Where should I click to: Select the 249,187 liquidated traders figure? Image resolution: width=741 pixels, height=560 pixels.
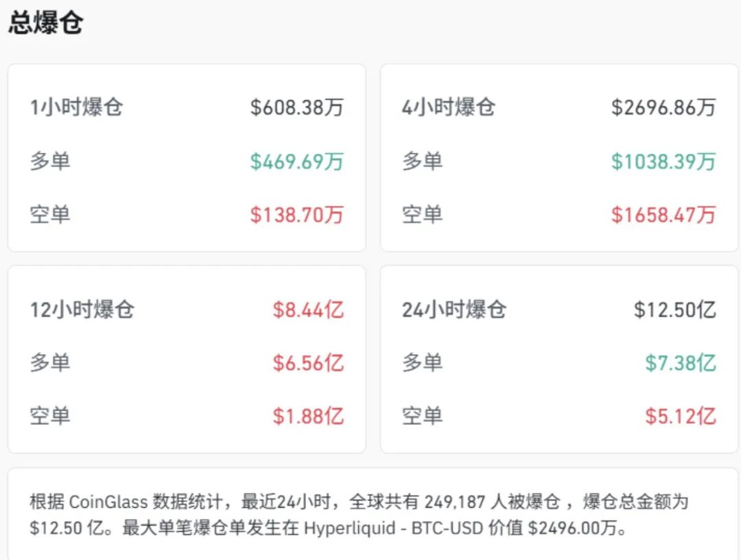coord(455,502)
